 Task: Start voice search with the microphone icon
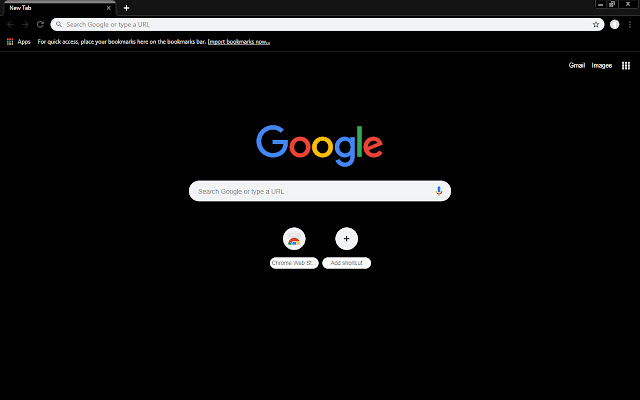[439, 191]
